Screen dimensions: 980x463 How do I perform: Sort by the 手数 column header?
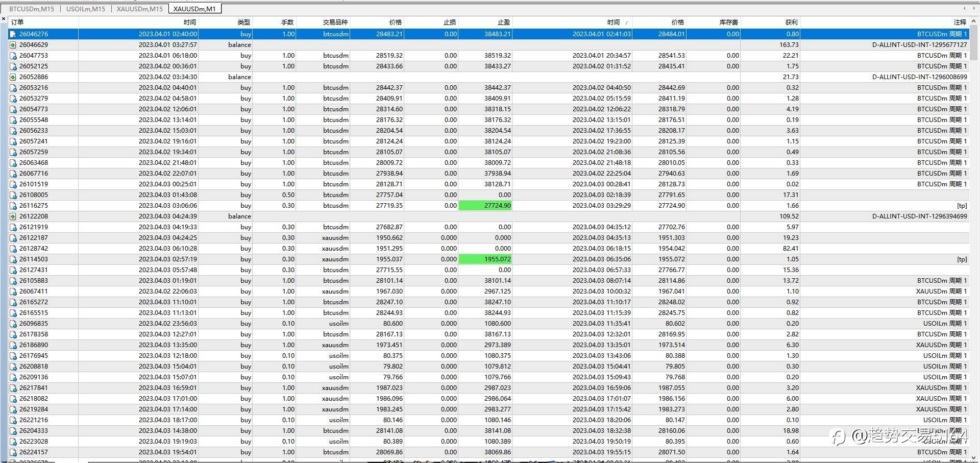point(287,22)
